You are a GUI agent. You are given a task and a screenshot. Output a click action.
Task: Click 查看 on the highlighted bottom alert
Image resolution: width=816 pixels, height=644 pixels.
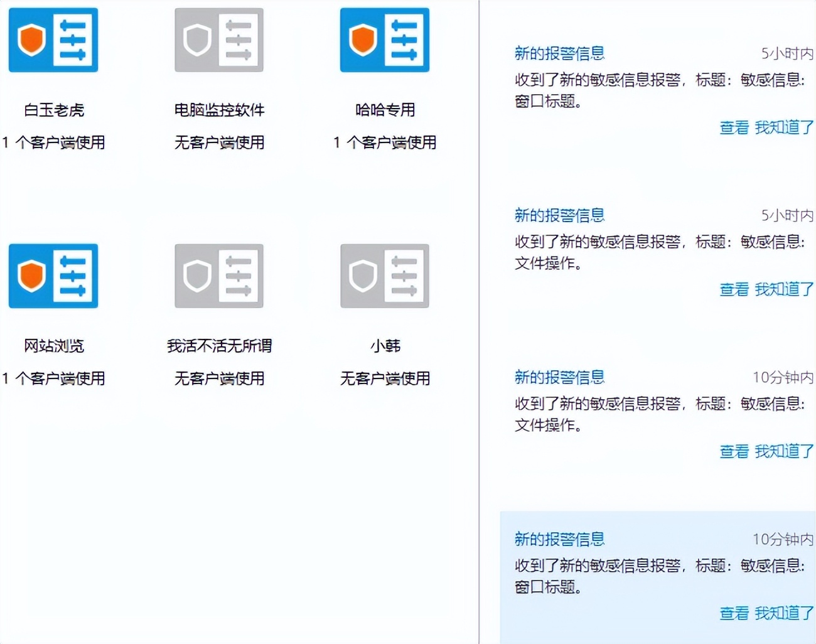click(733, 613)
